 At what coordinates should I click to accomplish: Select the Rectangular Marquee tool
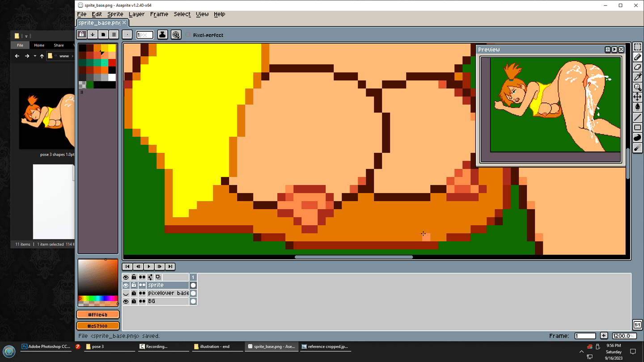click(x=637, y=47)
